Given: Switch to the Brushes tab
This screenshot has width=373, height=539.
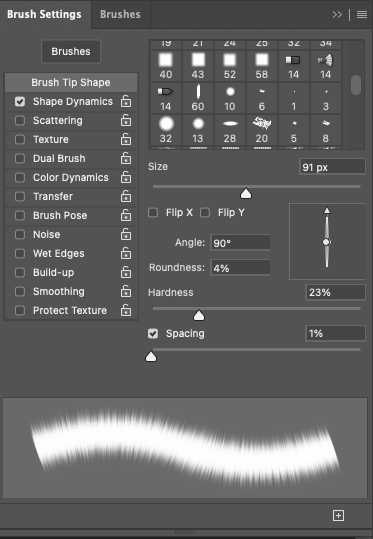Looking at the screenshot, I should (x=120, y=14).
